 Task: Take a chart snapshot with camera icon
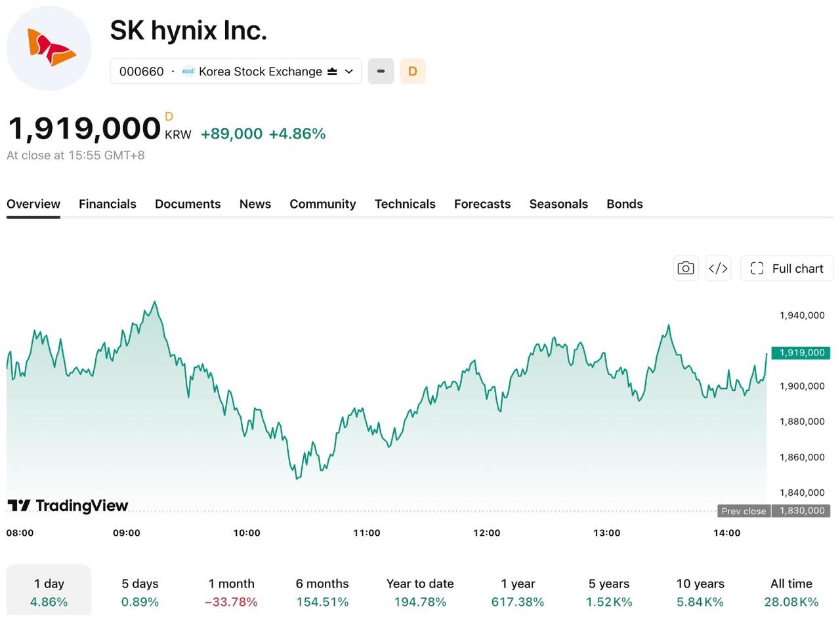point(686,268)
